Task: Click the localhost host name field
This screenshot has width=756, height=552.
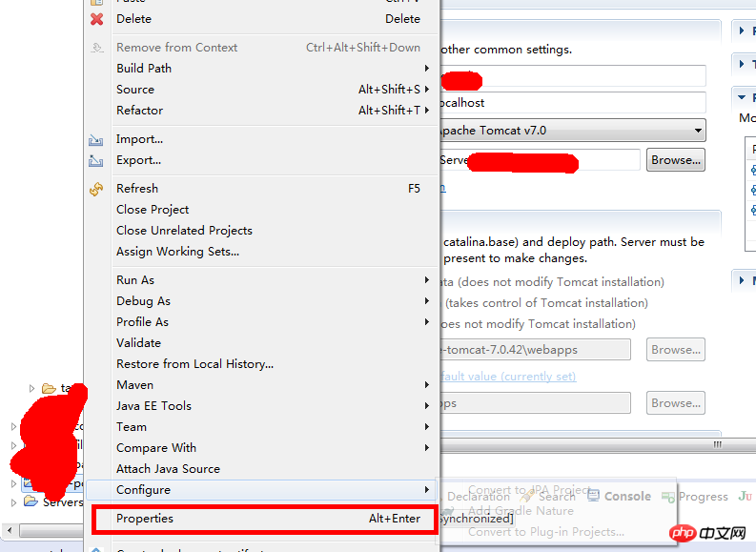Action: (572, 103)
